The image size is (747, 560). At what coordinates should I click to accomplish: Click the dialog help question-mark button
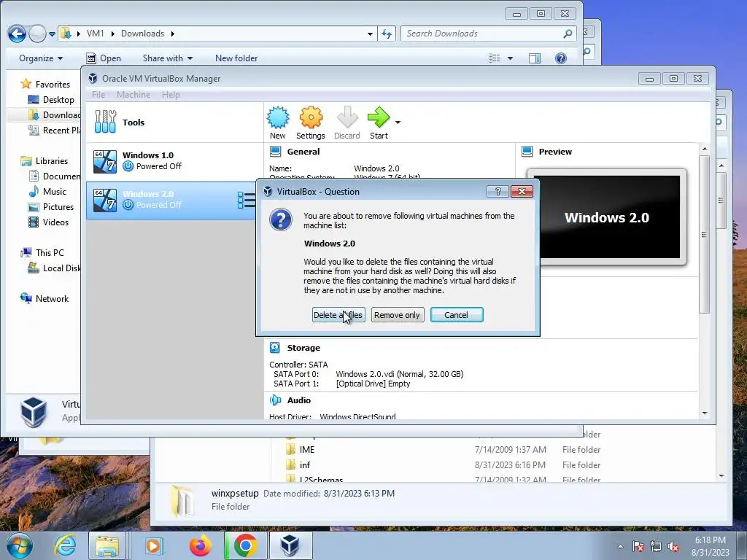(x=498, y=192)
